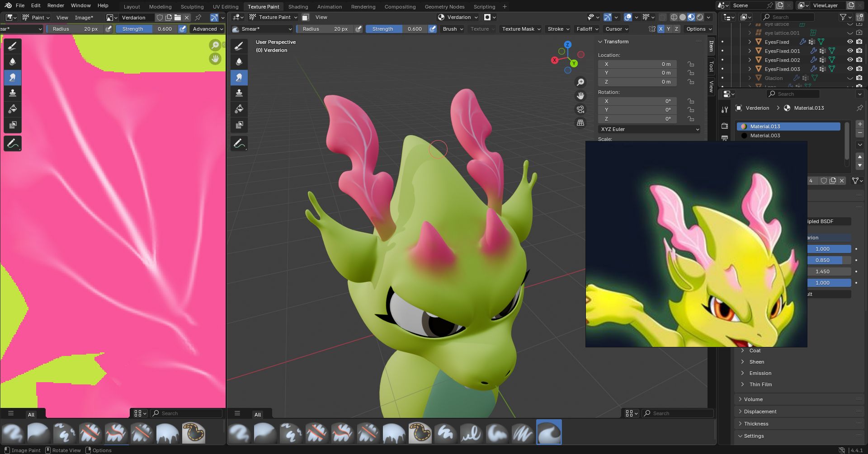This screenshot has width=868, height=454.
Task: Open the Cursor dropdown
Action: coord(617,29)
